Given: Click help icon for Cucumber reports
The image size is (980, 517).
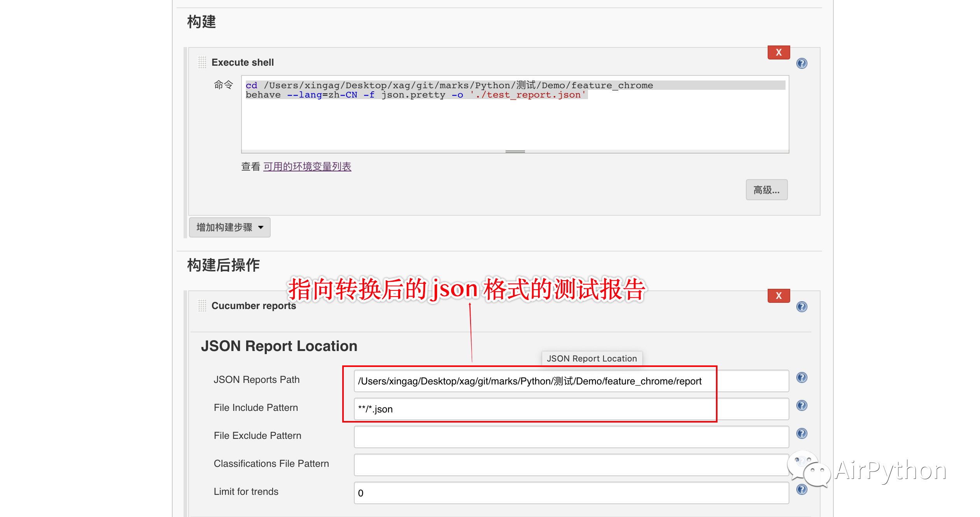Looking at the screenshot, I should tap(801, 307).
